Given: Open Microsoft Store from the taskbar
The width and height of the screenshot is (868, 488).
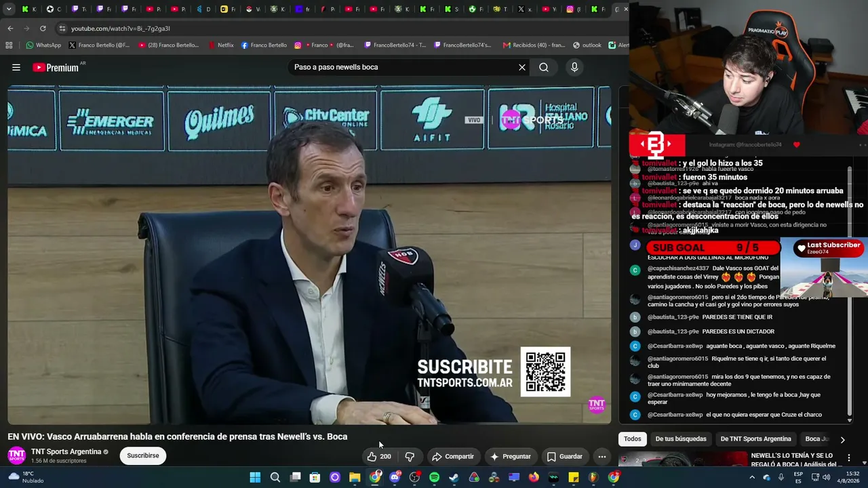Looking at the screenshot, I should click(x=315, y=477).
